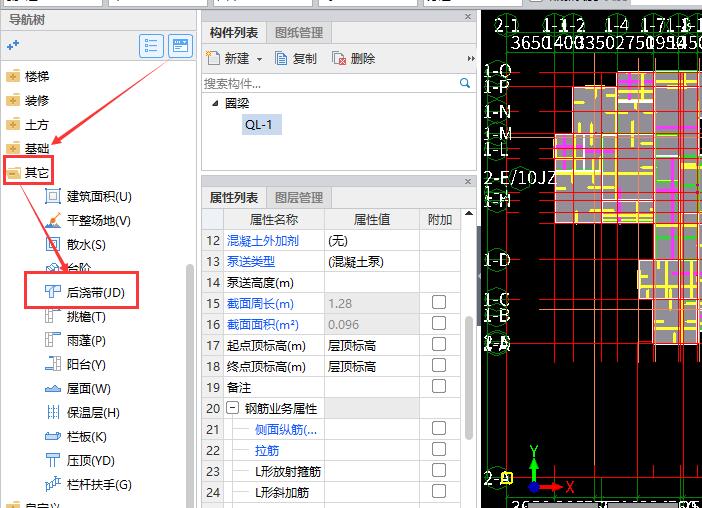Expand the 土方 folder
The height and width of the screenshot is (508, 702).
pos(13,124)
